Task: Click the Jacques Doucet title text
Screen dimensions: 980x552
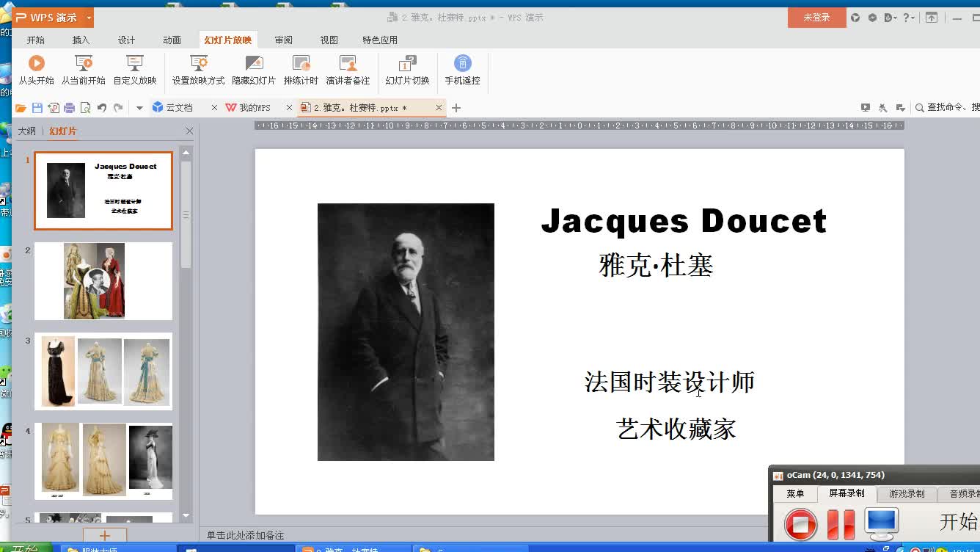Action: click(684, 221)
